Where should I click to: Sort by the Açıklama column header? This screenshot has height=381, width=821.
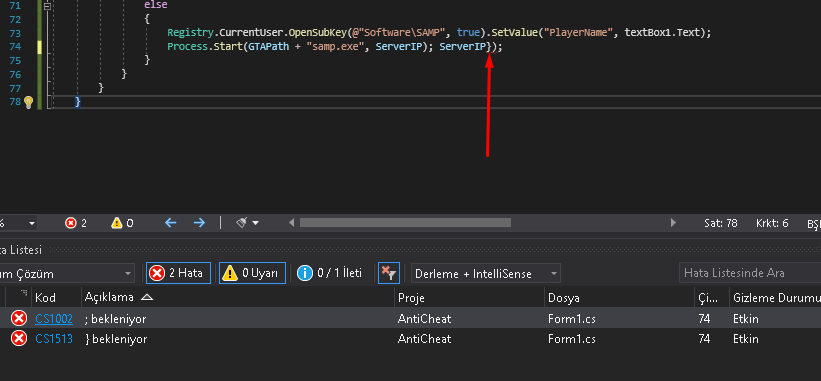click(x=238, y=298)
